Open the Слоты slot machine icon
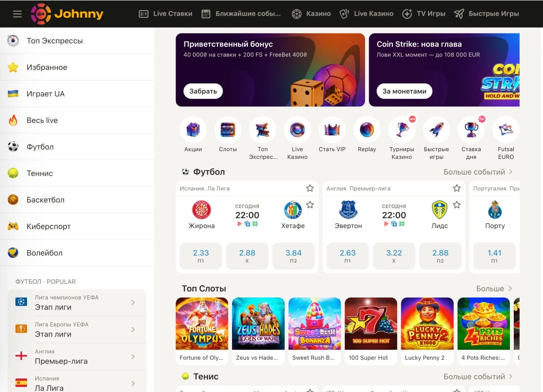 coord(228,130)
